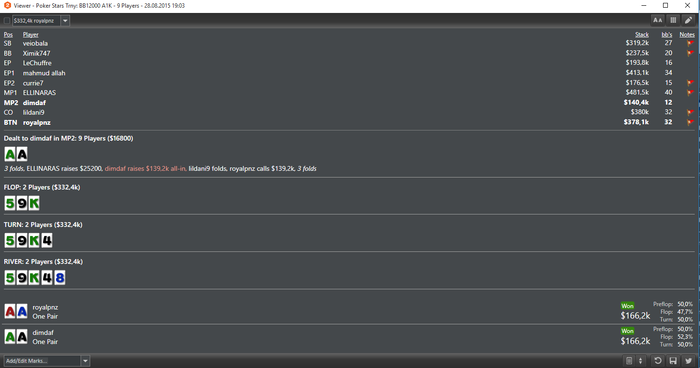The image size is (700, 368).
Task: Click the 'Dealt to dimdaf in MP2' heading
Action: point(68,138)
